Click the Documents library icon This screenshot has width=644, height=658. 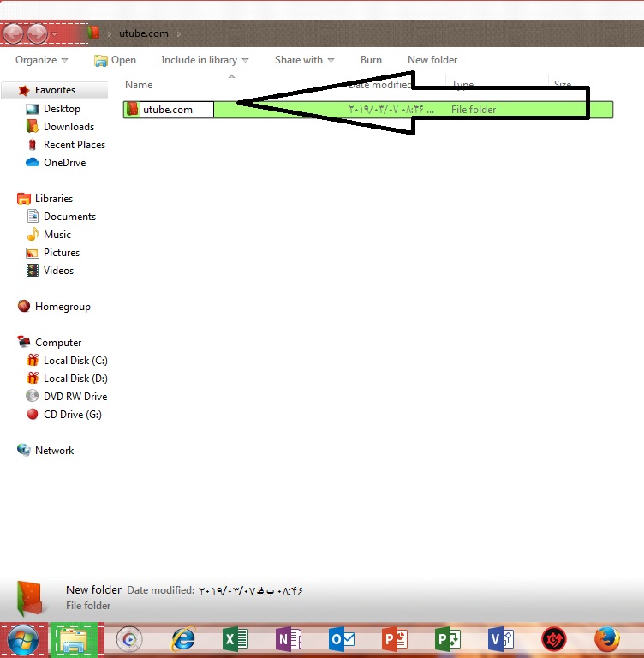click(x=33, y=216)
